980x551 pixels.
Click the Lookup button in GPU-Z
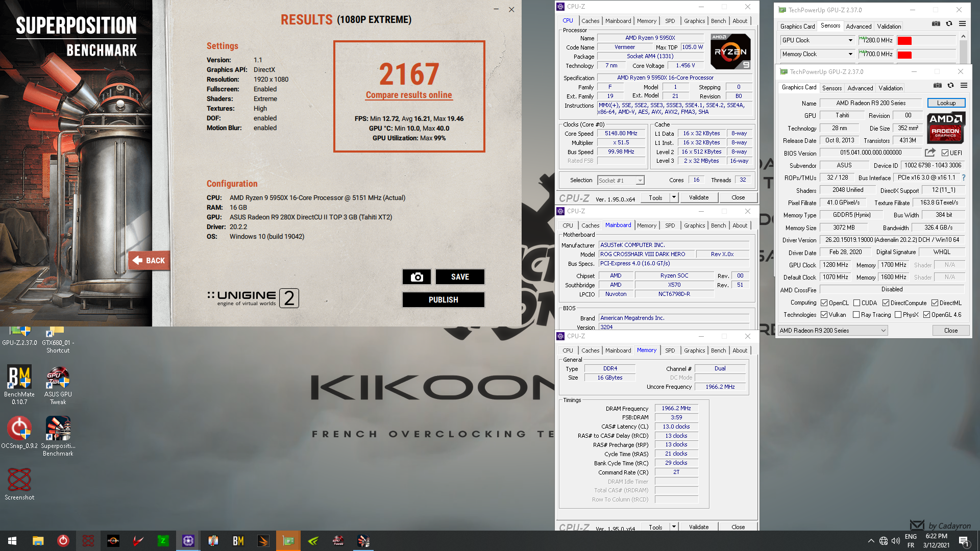pyautogui.click(x=946, y=103)
